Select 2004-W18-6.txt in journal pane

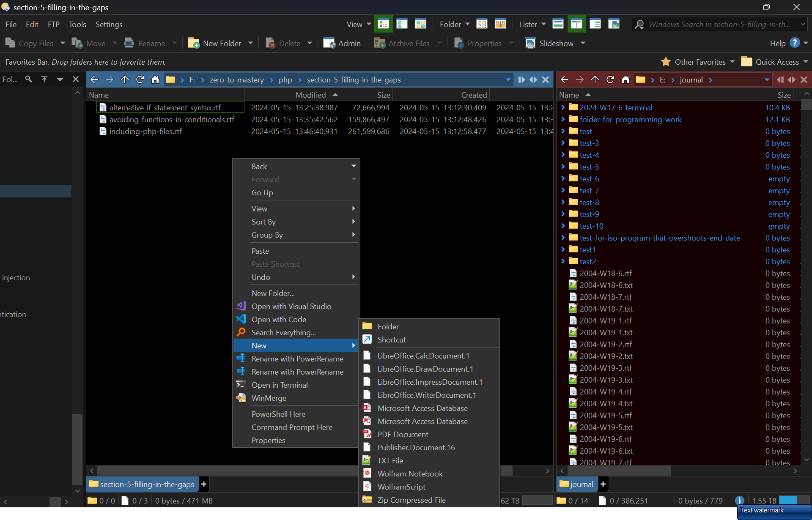[606, 285]
